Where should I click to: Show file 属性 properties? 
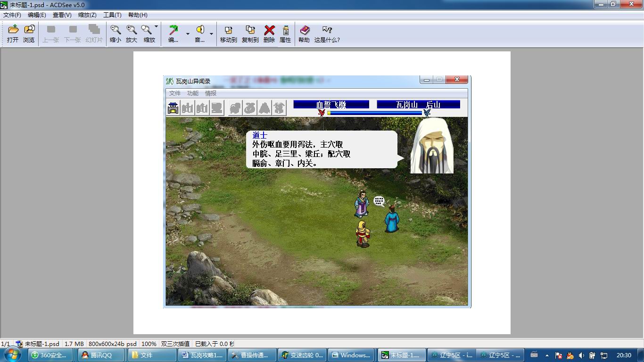click(286, 34)
